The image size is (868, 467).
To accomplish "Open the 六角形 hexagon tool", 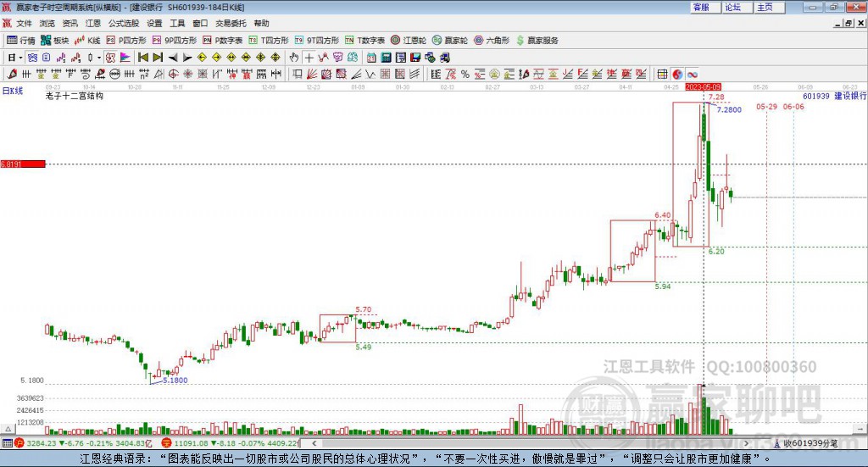I will (492, 41).
